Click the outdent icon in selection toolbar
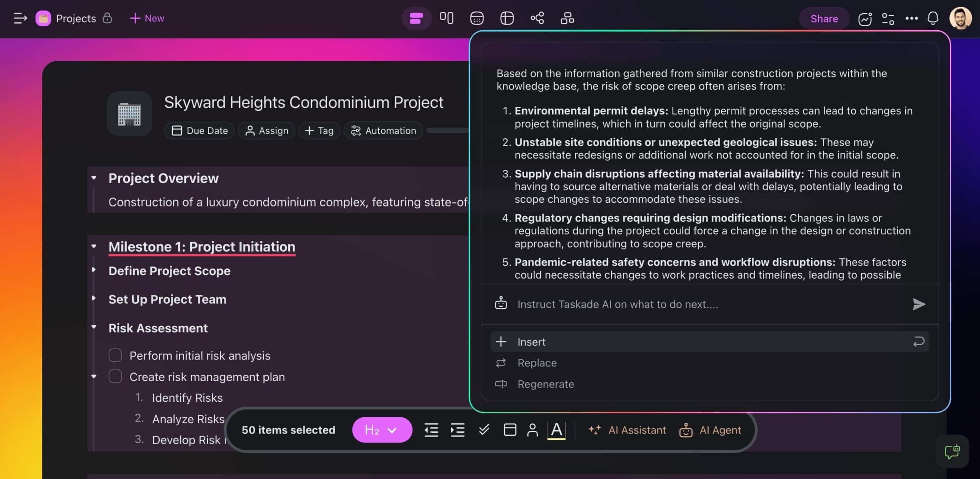Screen dimensions: 980x479 coord(431,430)
